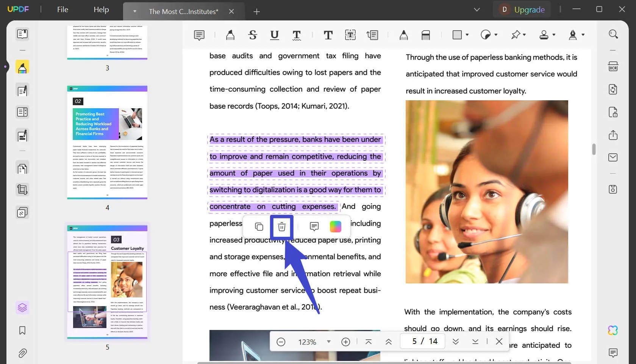
Task: Toggle the bookmarks panel in left sidebar
Action: click(x=22, y=331)
